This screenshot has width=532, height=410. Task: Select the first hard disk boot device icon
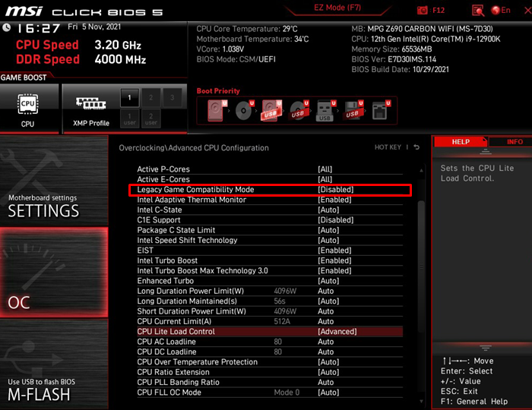tap(217, 110)
